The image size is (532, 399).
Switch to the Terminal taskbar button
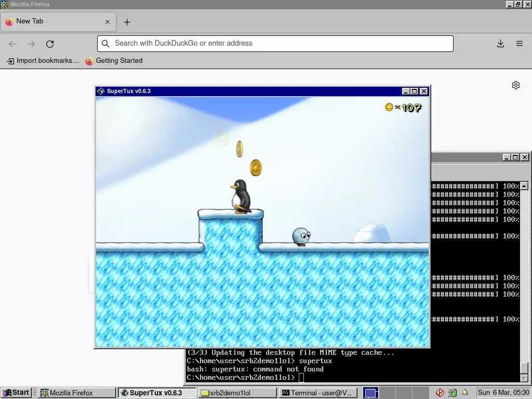318,393
